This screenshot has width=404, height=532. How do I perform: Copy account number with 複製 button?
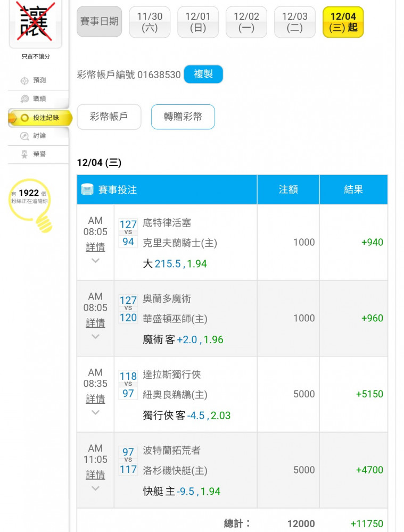tap(203, 74)
